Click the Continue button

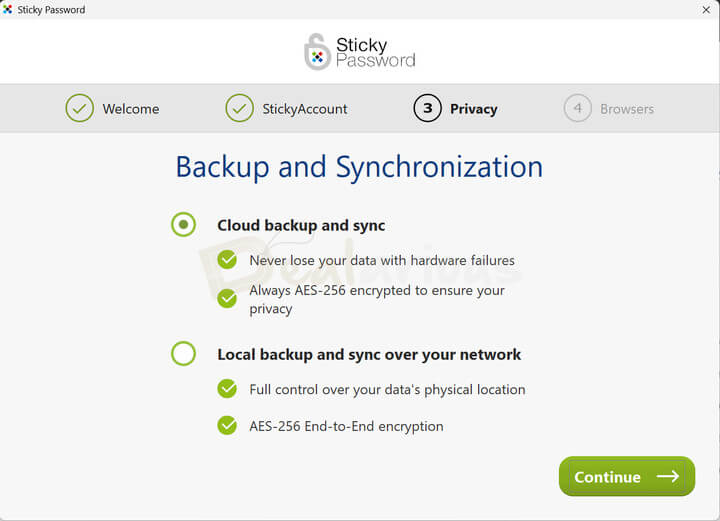pyautogui.click(x=627, y=476)
